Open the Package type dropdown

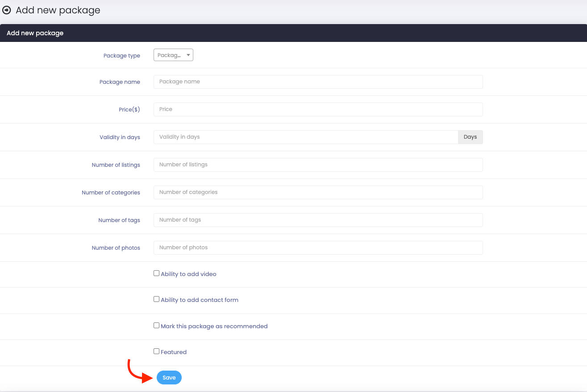pos(173,55)
